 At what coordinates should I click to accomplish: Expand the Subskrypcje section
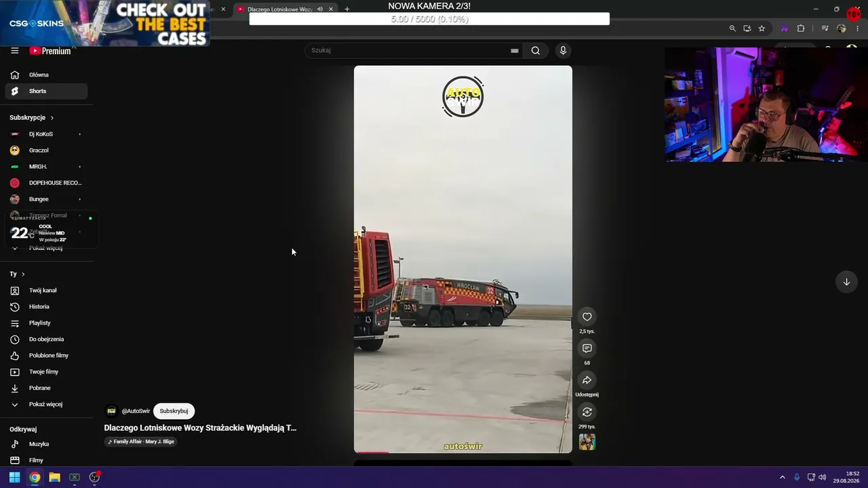[x=32, y=117]
